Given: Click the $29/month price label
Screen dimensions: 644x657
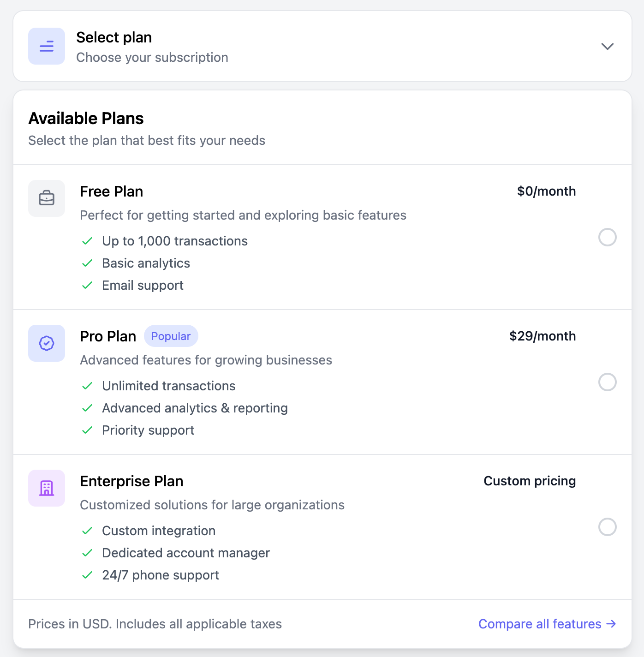Looking at the screenshot, I should pyautogui.click(x=543, y=336).
